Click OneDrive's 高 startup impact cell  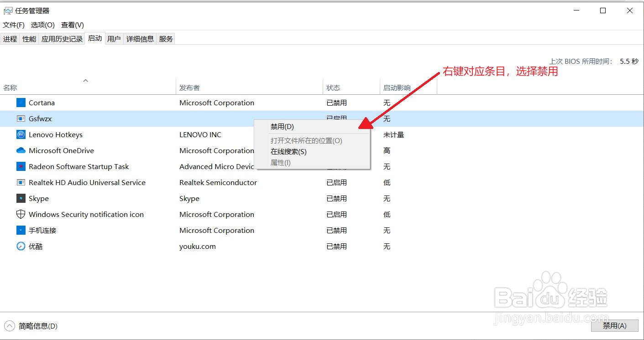click(387, 150)
